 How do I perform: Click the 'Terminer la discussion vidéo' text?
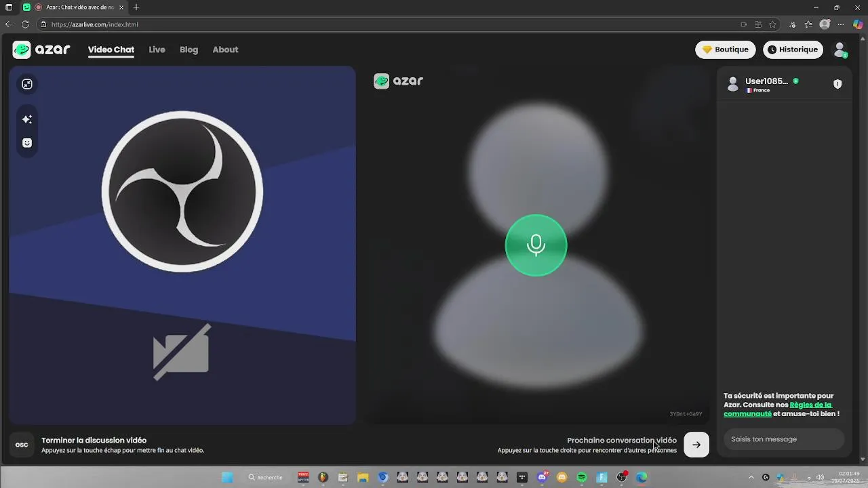(x=94, y=440)
